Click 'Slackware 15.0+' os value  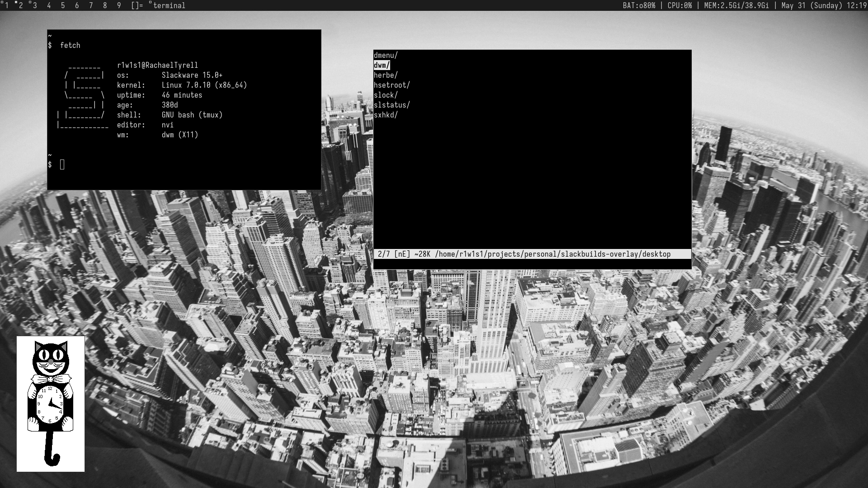[x=192, y=75]
